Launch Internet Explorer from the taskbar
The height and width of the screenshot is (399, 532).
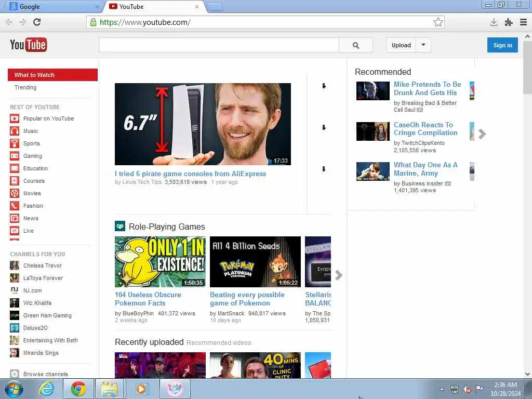pyautogui.click(x=46, y=389)
